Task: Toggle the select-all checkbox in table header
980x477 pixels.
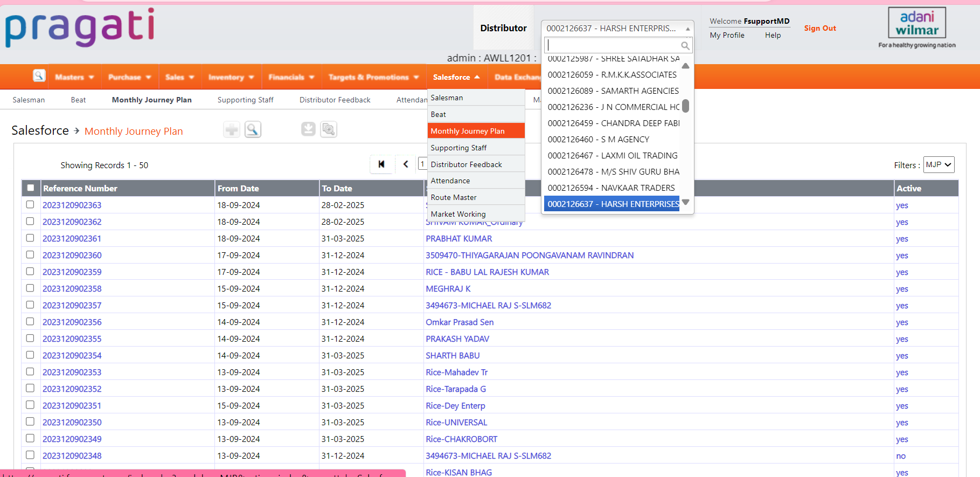Action: click(x=31, y=188)
